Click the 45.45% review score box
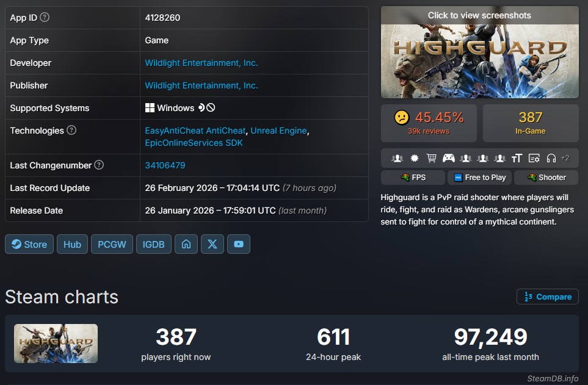Viewport: 588px width, 385px height. [429, 123]
